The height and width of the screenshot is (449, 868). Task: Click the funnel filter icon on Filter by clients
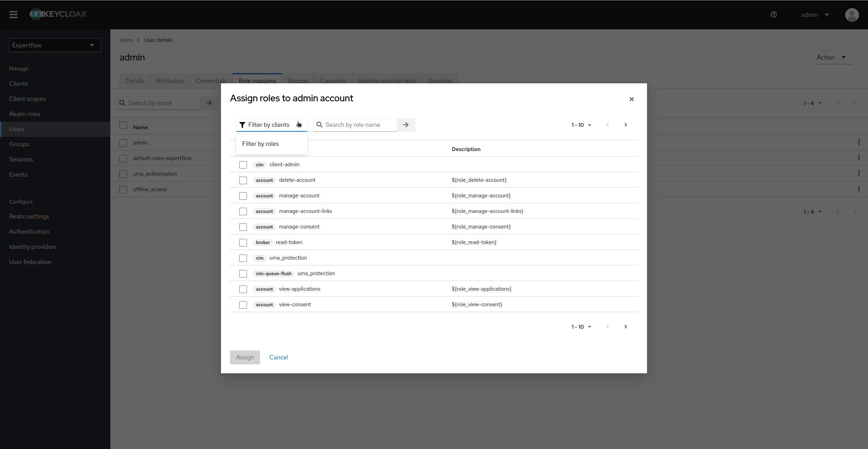(242, 125)
